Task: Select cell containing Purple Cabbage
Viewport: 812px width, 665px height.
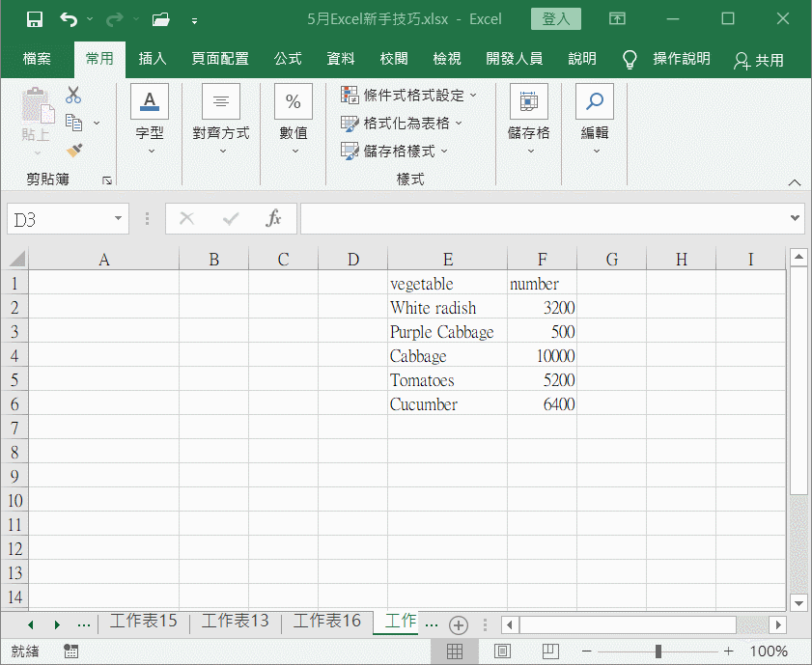Action: (x=446, y=332)
